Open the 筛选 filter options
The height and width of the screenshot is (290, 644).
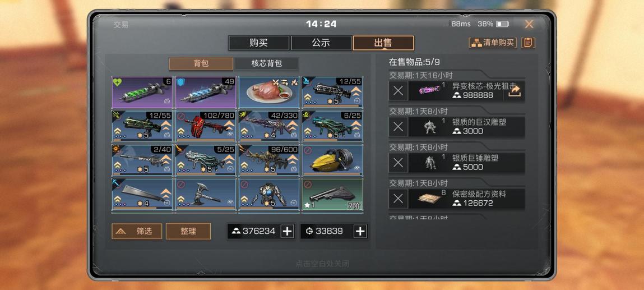137,231
